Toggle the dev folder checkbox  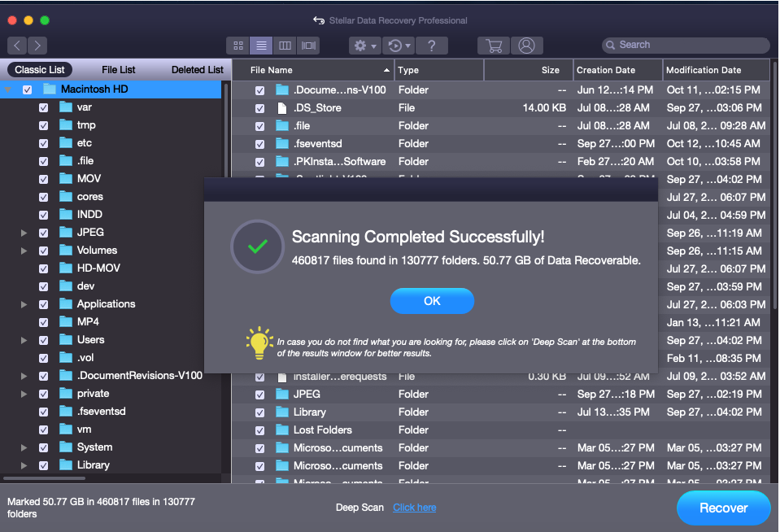(43, 286)
